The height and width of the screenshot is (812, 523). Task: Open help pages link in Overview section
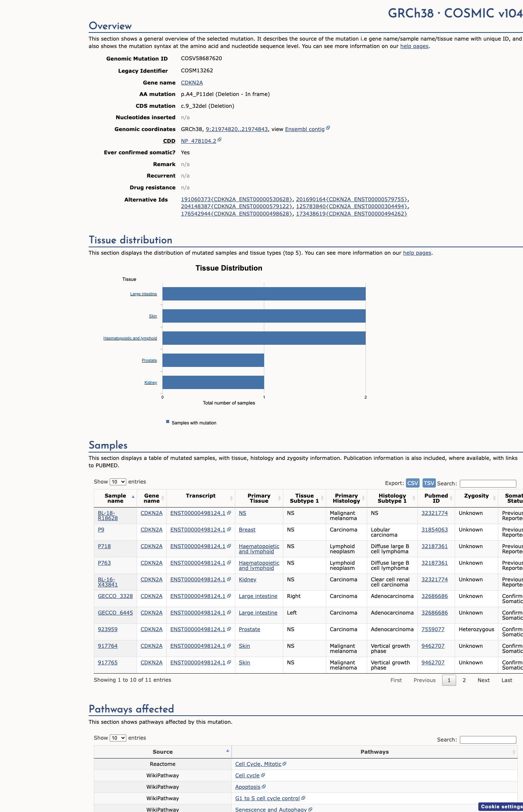coord(414,46)
